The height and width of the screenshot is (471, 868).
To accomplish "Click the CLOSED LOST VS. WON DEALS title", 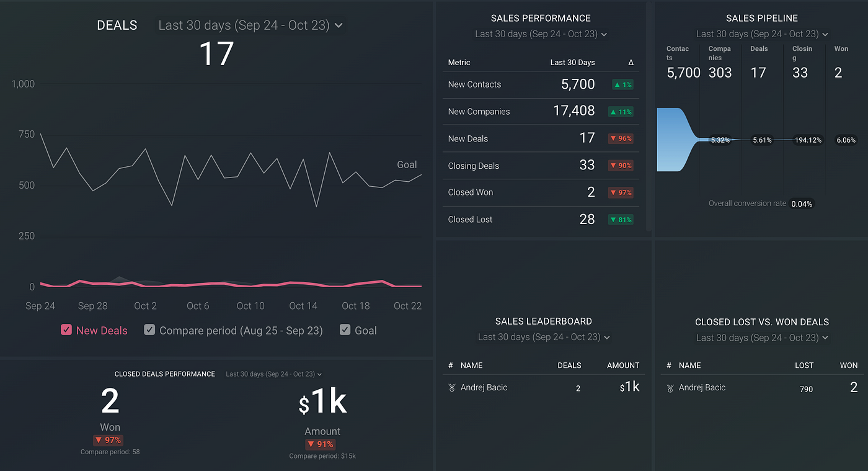I will pos(762,322).
